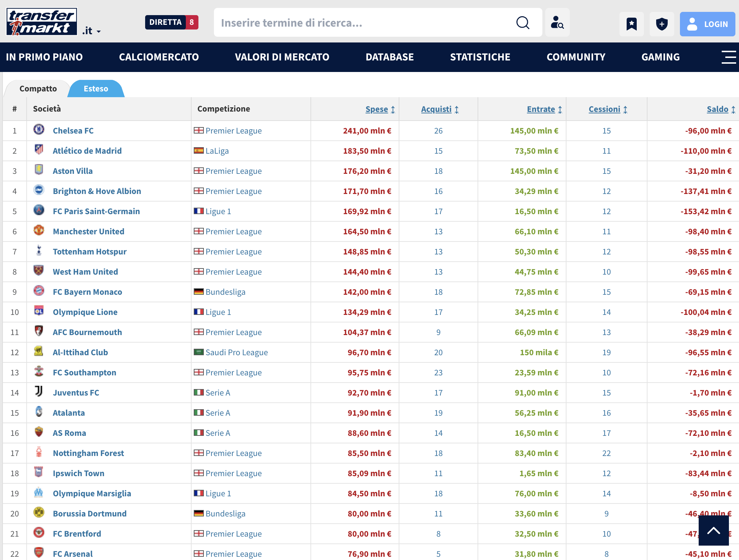
Task: Click the Transfermarkt home logo
Action: click(42, 22)
